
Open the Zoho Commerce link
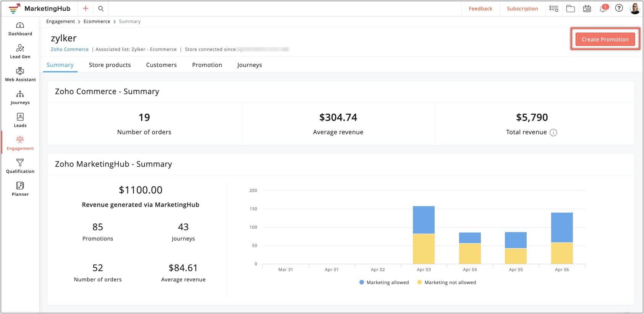point(70,49)
